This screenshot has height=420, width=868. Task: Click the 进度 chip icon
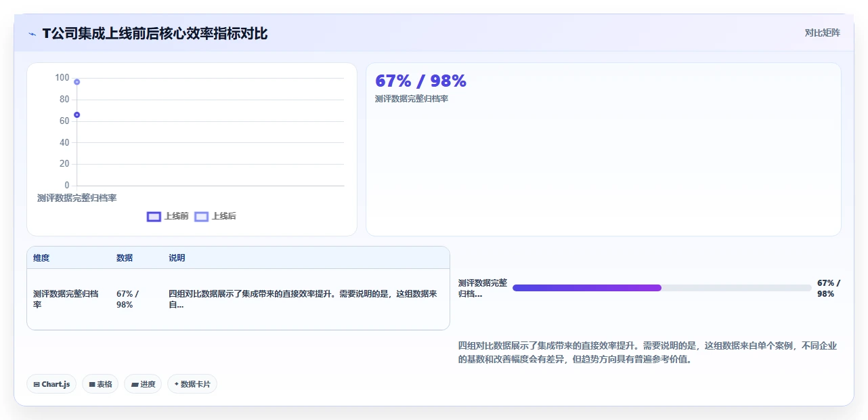tap(135, 384)
